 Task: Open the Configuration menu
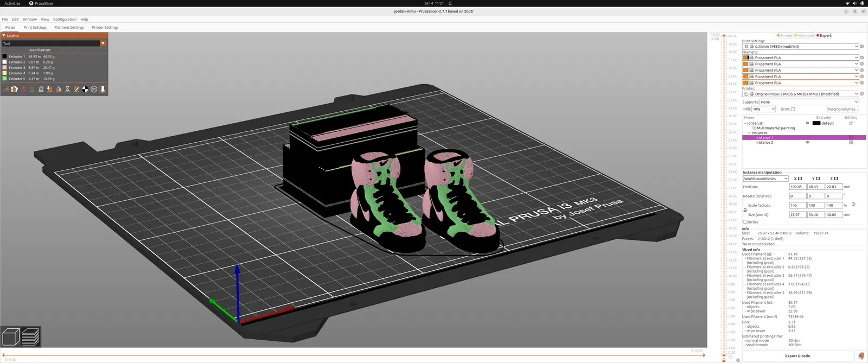pos(65,20)
